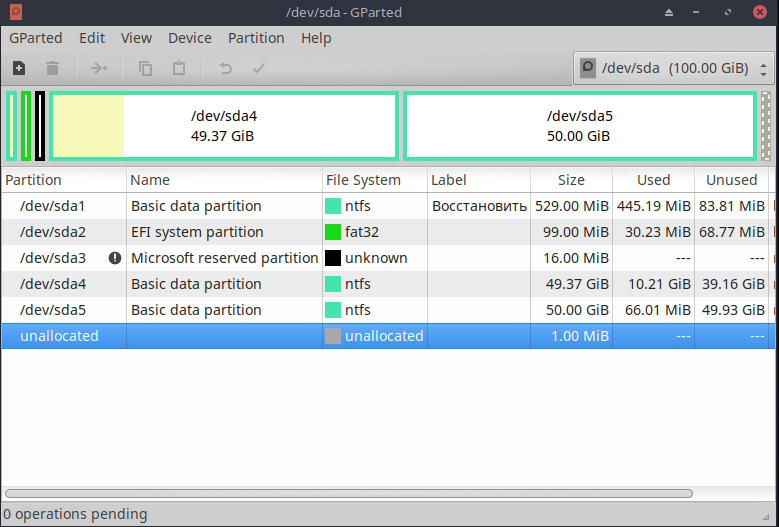Image resolution: width=779 pixels, height=527 pixels.
Task: Select the unallocated row's partition cell
Action: [x=64, y=336]
